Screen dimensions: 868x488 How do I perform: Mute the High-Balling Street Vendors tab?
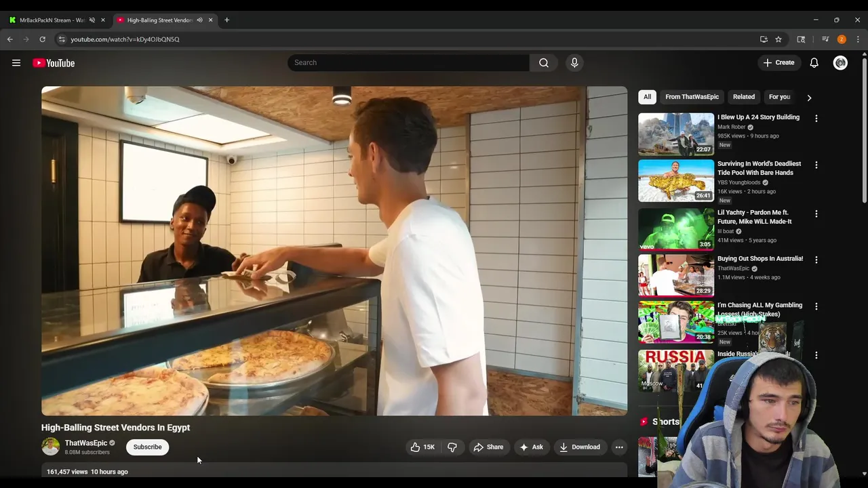pos(199,20)
